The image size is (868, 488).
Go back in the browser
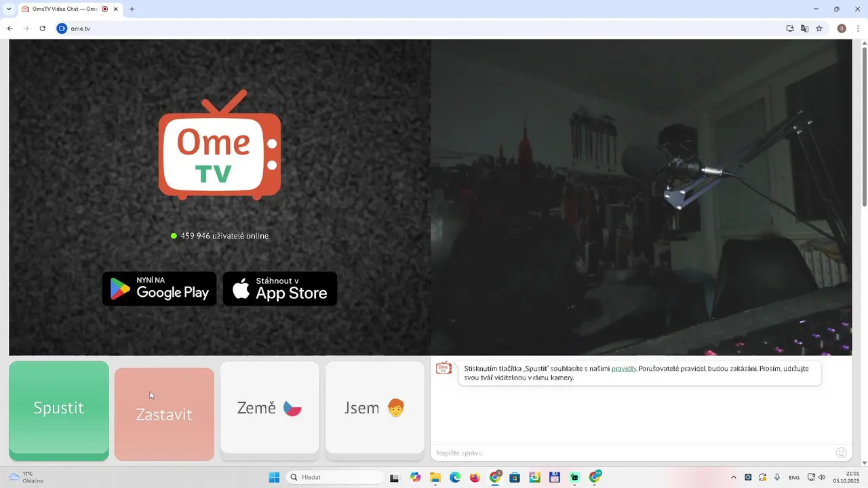(9, 28)
